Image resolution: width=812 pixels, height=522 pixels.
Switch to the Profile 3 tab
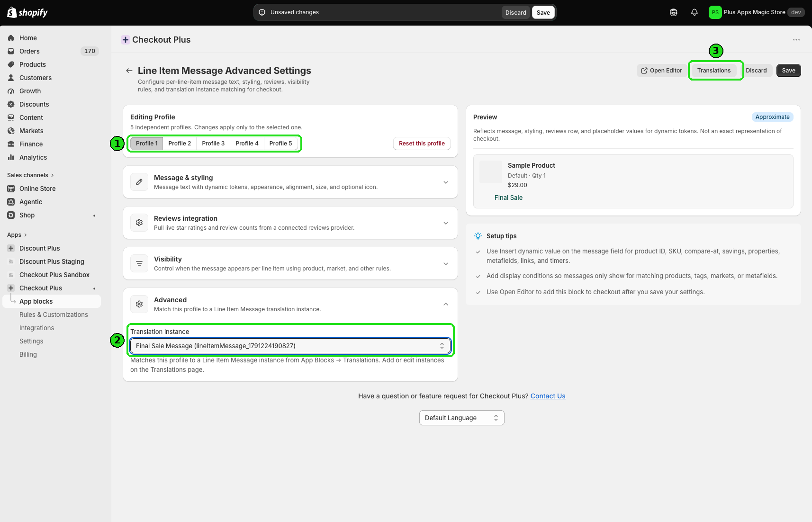pos(213,144)
